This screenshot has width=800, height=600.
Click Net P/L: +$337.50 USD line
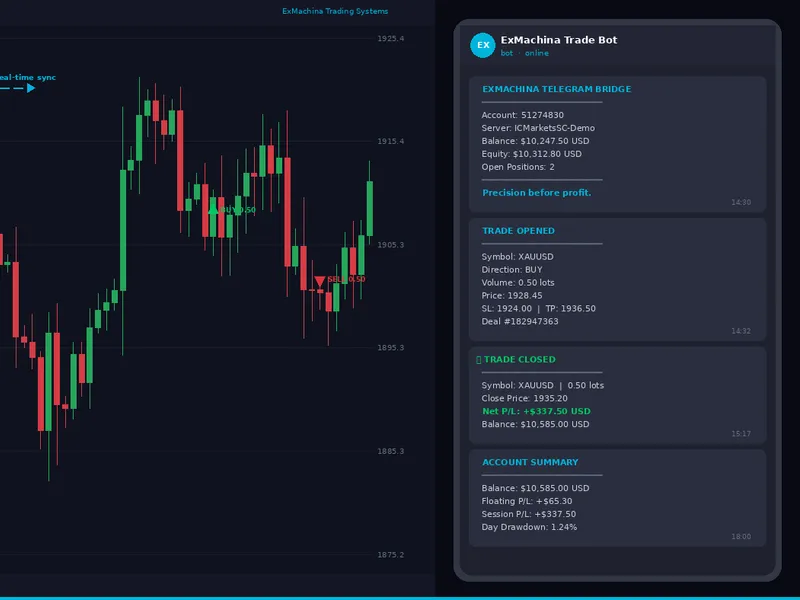[536, 411]
